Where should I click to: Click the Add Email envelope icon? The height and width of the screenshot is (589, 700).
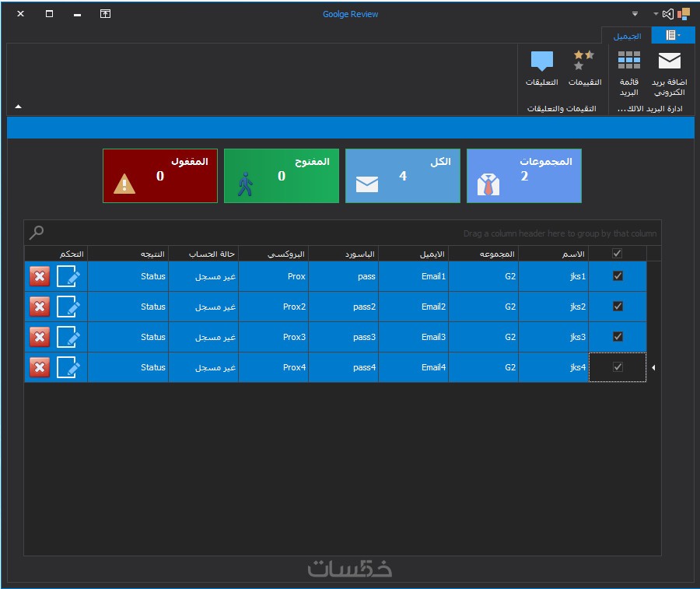pyautogui.click(x=669, y=61)
